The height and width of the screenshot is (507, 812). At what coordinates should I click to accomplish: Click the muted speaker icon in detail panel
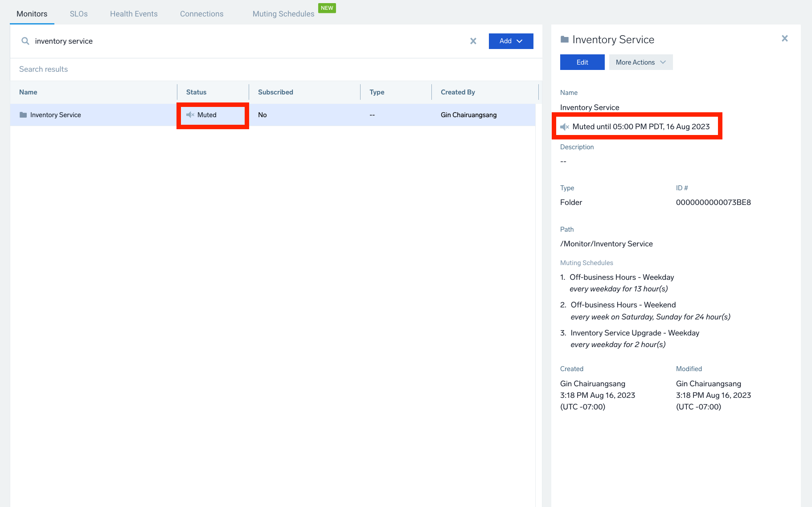565,127
